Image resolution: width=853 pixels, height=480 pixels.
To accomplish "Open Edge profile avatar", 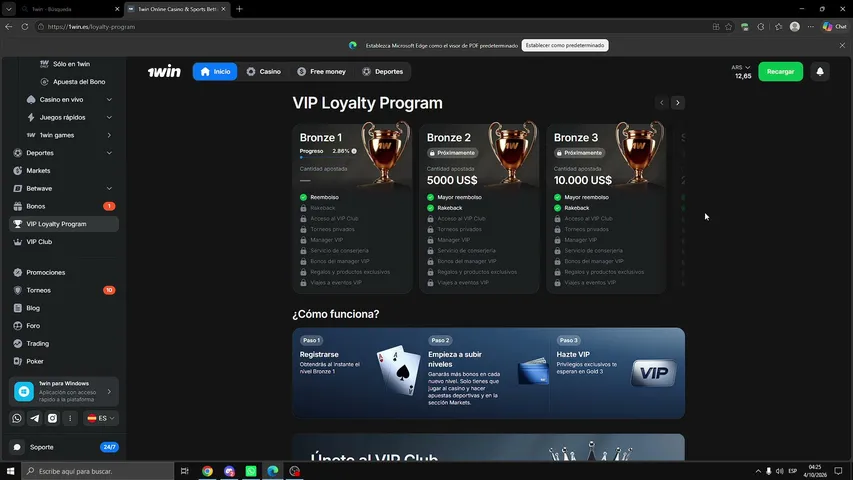I will (x=795, y=27).
